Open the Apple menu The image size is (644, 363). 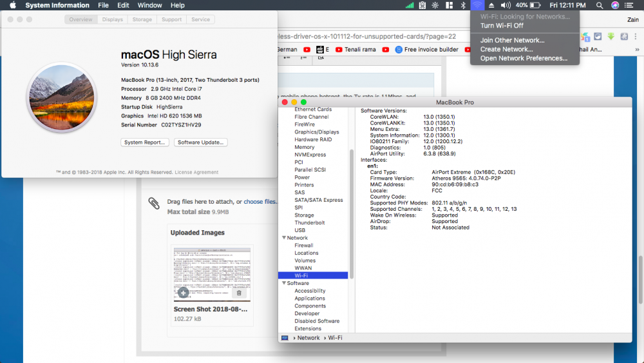[13, 5]
